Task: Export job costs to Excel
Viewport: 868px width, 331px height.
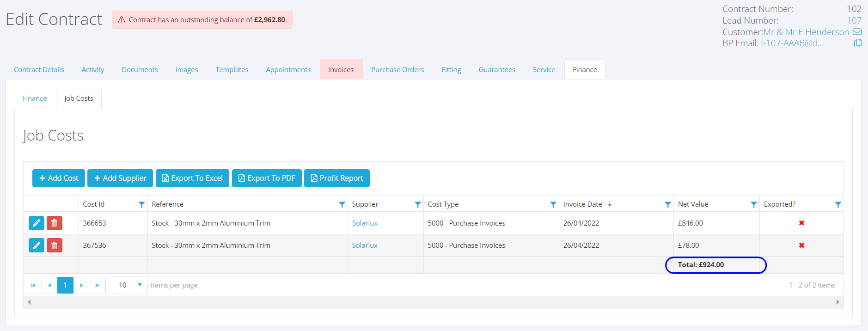Action: tap(192, 178)
